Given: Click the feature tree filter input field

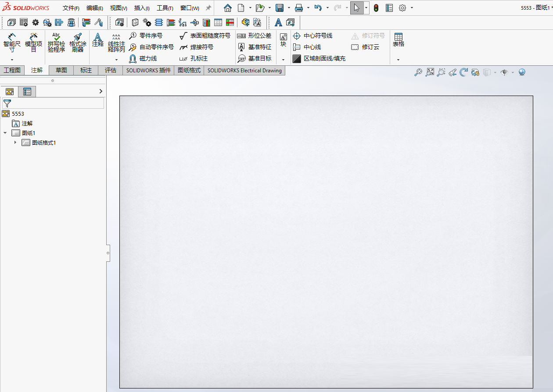Looking at the screenshot, I should pos(57,103).
